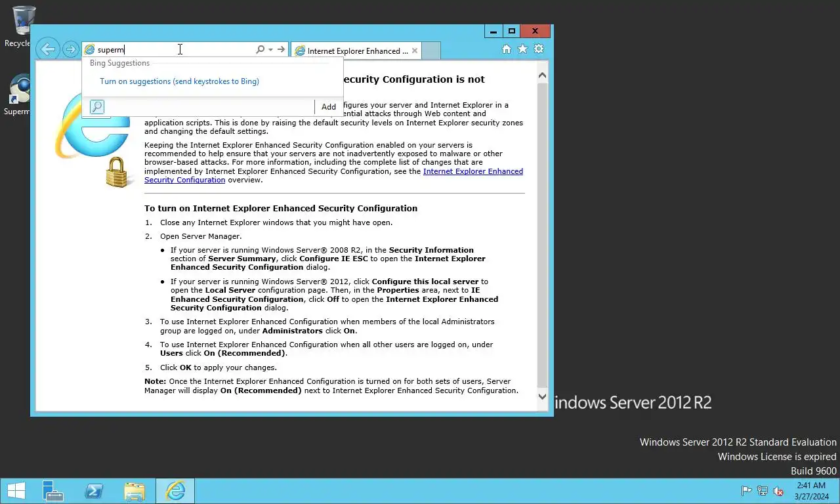Open the address bar autocomplete dropdown arrow
The width and height of the screenshot is (840, 504).
coord(270,50)
